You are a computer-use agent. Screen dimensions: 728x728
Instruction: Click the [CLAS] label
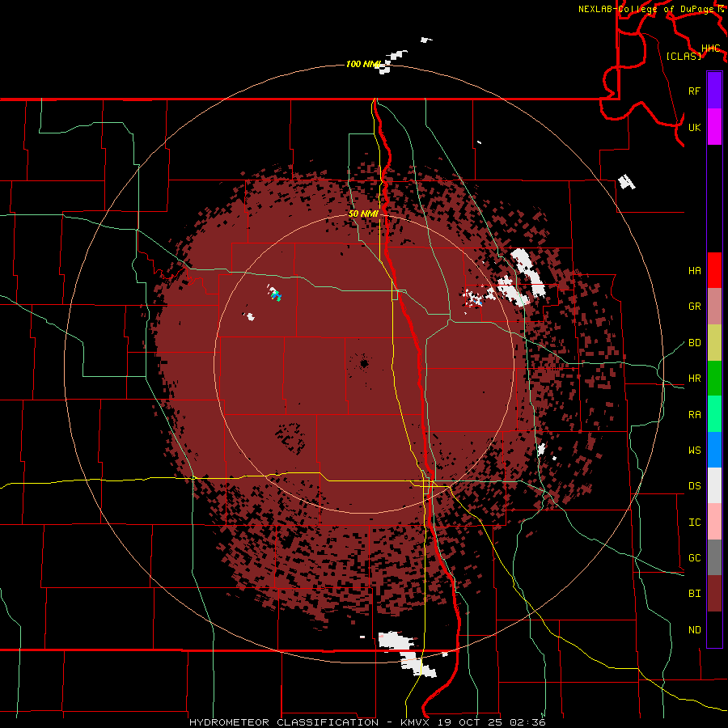pos(684,57)
